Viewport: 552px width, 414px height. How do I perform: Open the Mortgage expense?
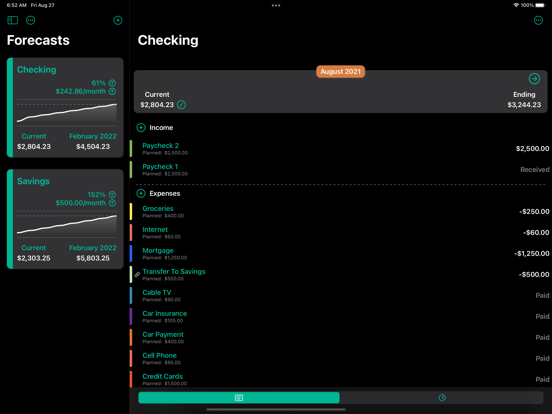coord(340,253)
